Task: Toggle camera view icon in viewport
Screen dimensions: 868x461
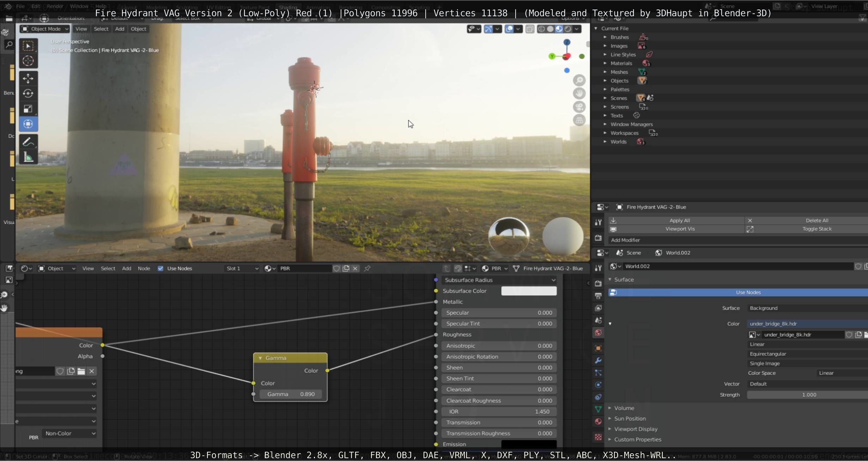Action: coord(579,107)
